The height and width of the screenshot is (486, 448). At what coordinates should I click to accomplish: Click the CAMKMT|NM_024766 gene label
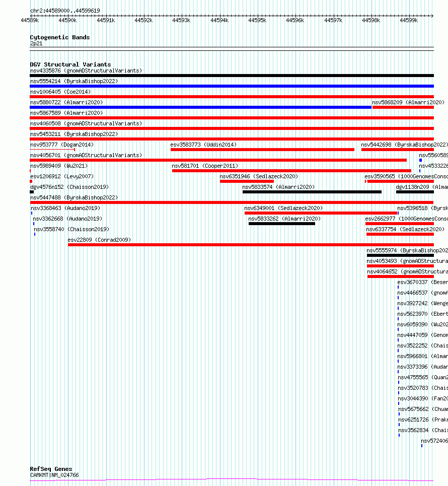coord(54,475)
